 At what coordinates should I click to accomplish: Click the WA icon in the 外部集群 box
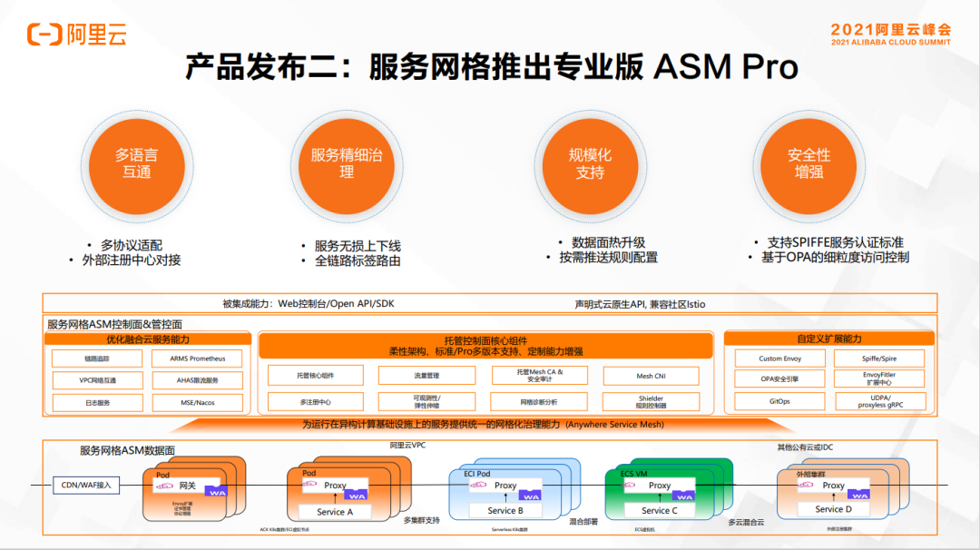858,495
